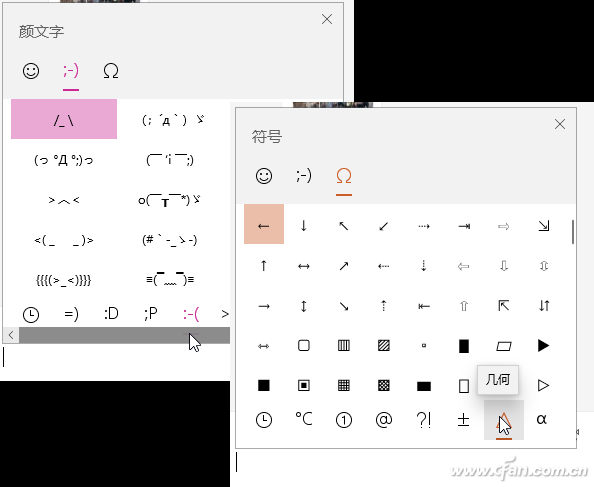Image resolution: width=594 pixels, height=487 pixels.
Task: Insert the solid right arrow → symbol
Action: click(x=264, y=306)
